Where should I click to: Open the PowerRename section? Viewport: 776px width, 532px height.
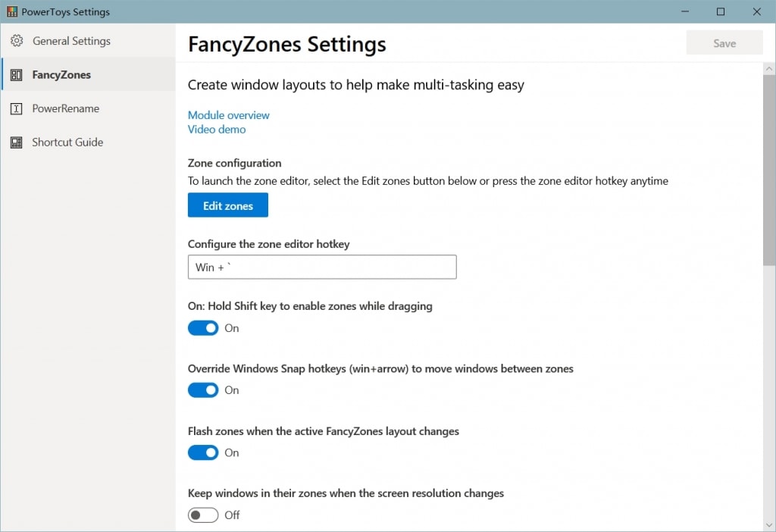tap(88, 108)
